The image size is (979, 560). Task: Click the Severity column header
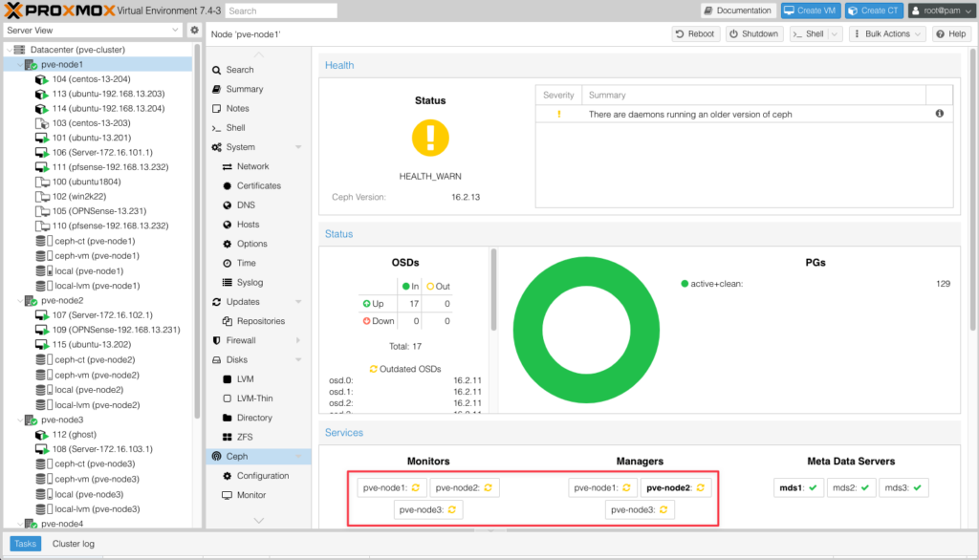click(558, 95)
